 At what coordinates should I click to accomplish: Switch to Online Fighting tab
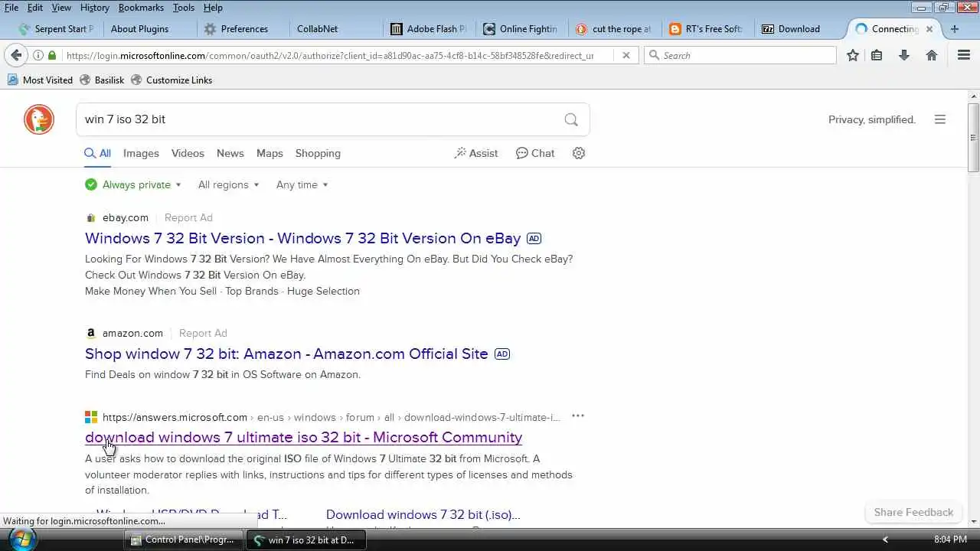(x=521, y=29)
